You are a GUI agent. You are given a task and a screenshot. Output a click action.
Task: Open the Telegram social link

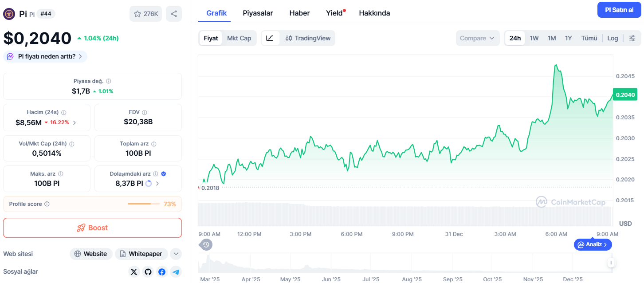(x=176, y=271)
